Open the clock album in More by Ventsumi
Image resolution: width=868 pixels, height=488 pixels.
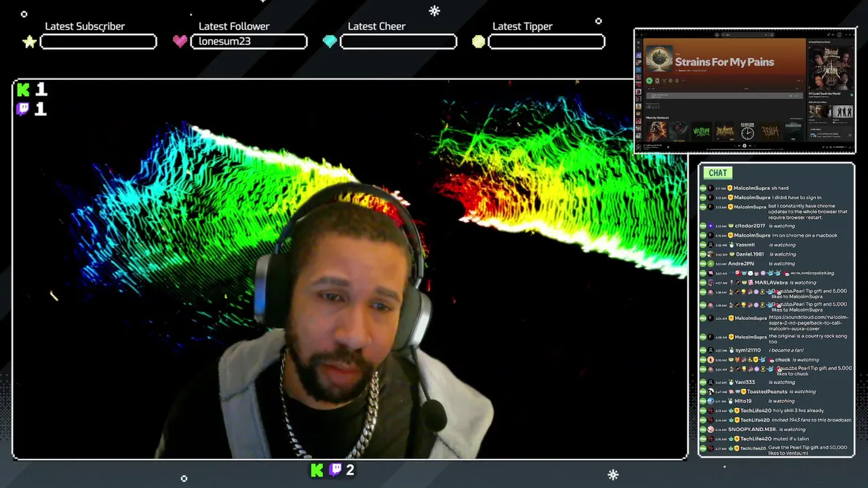pyautogui.click(x=747, y=131)
